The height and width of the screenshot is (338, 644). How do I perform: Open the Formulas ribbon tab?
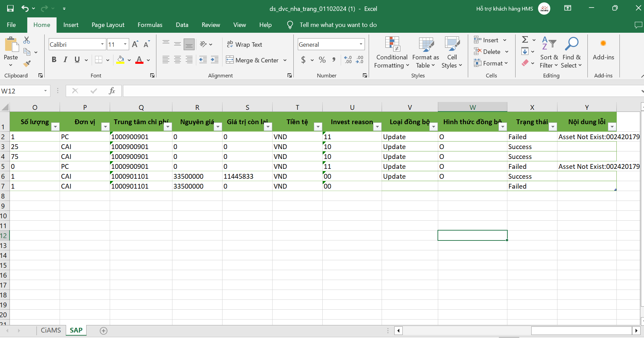(x=150, y=25)
